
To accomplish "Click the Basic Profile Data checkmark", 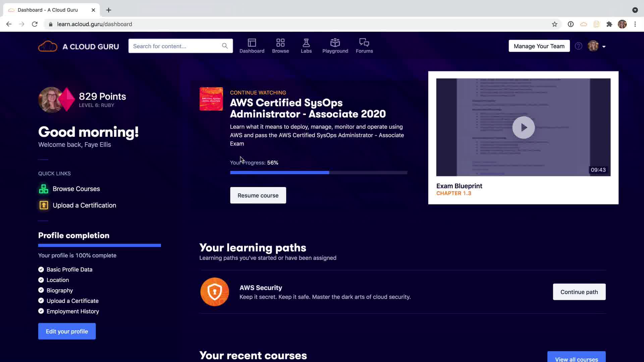I will click(x=41, y=269).
